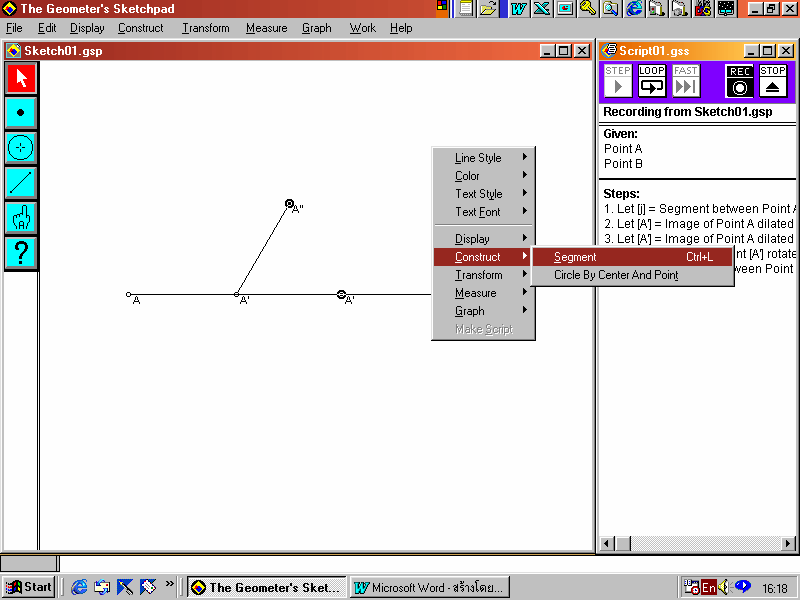Open the Work menu
The height and width of the screenshot is (600, 800).
362,28
